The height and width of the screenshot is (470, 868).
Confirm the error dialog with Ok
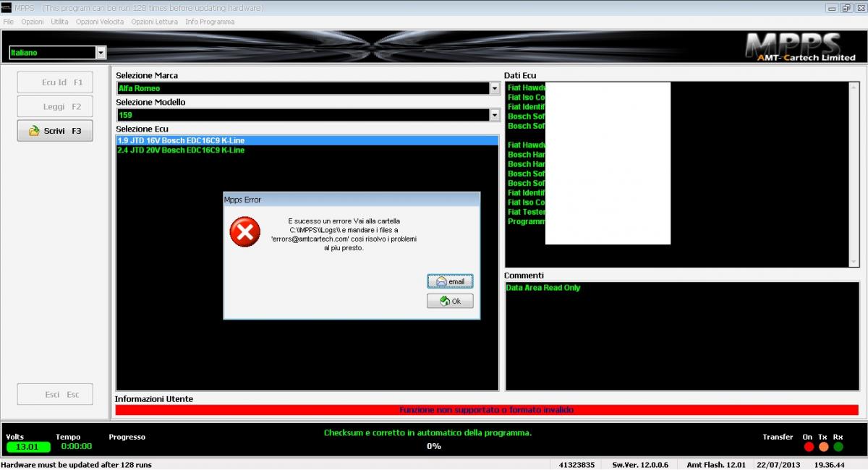tap(450, 302)
